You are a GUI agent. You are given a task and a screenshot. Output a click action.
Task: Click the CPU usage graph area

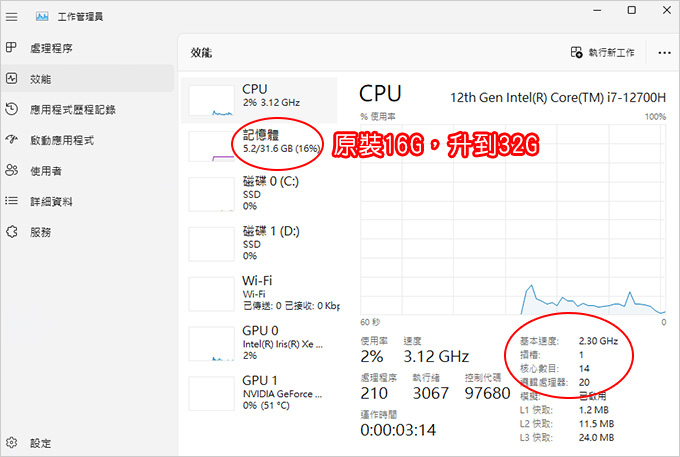point(513,219)
